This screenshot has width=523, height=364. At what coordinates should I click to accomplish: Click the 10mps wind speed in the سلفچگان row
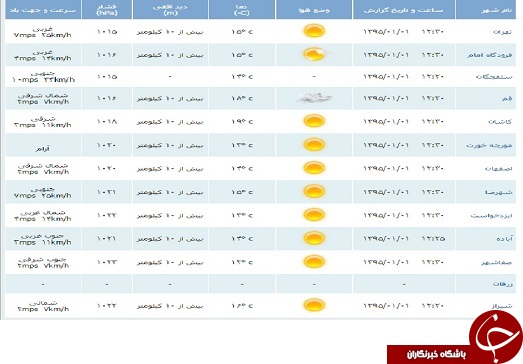coord(25,80)
